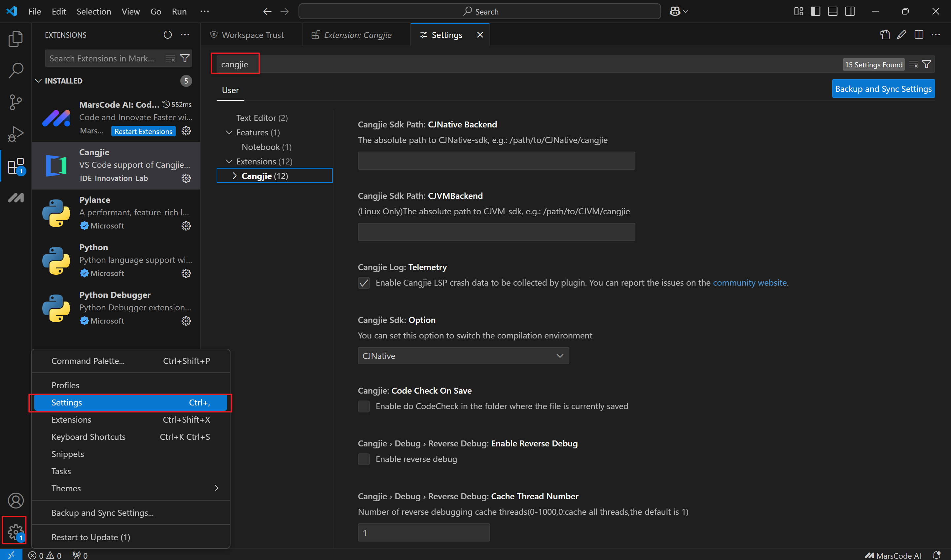Open the Selection menu
Image resolution: width=951 pixels, height=560 pixels.
click(93, 11)
